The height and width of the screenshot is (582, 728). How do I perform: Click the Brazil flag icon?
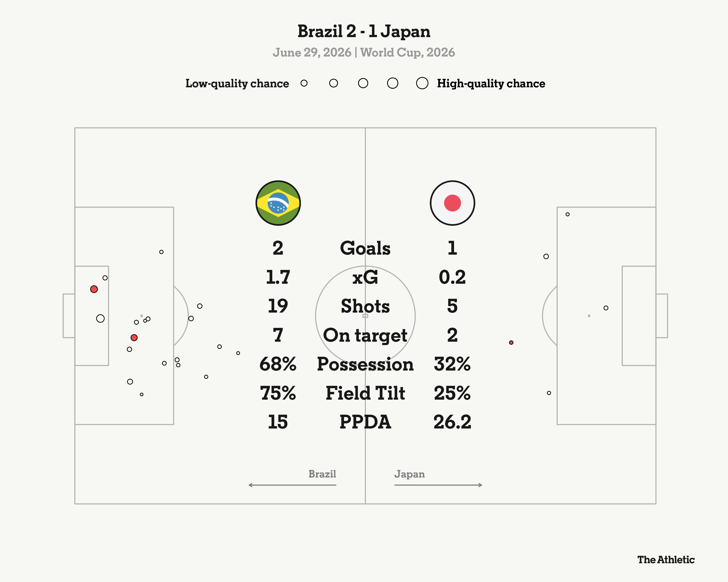pos(278,203)
